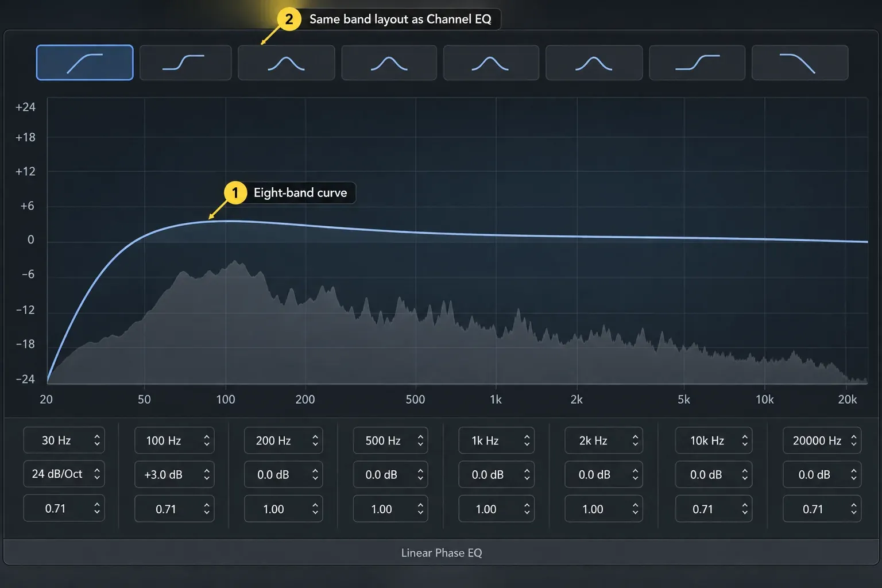The image size is (882, 588).
Task: Toggle the high-cut (low-pass) band button
Action: click(x=800, y=63)
